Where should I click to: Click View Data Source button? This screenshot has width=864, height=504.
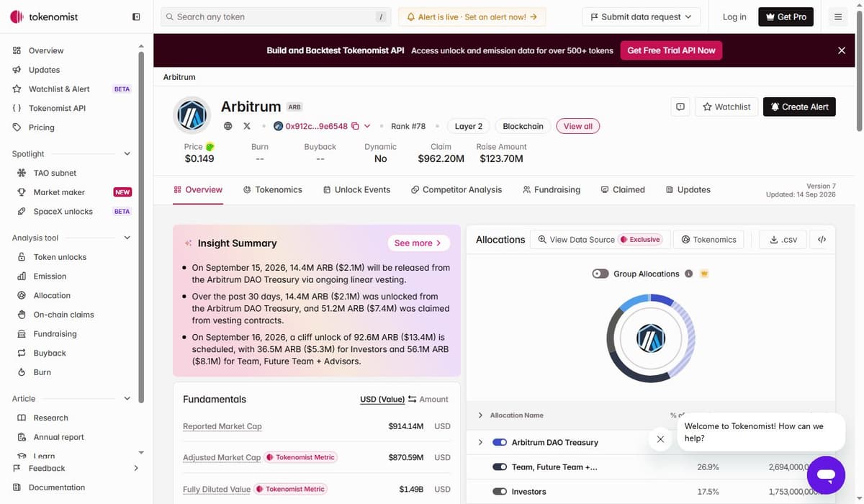[x=600, y=240]
